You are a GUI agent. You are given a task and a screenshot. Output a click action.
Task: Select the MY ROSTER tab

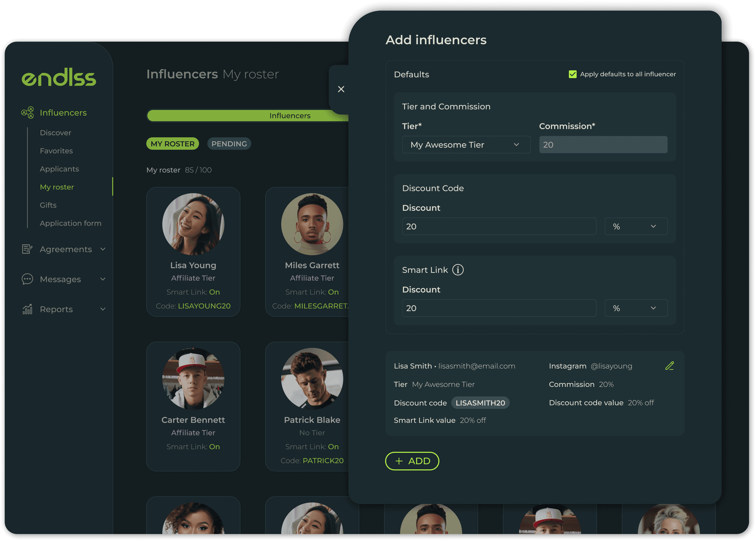point(172,144)
